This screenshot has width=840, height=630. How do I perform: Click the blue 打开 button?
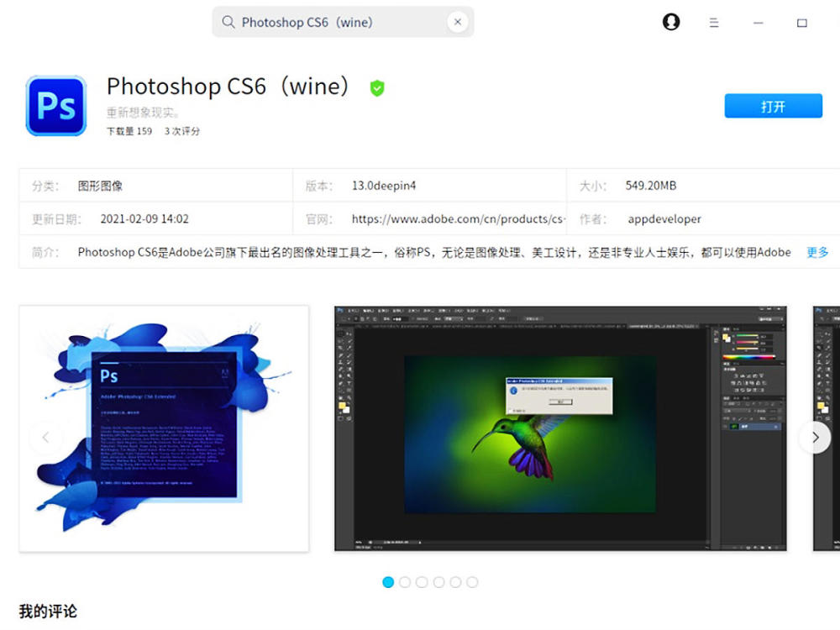(x=773, y=106)
